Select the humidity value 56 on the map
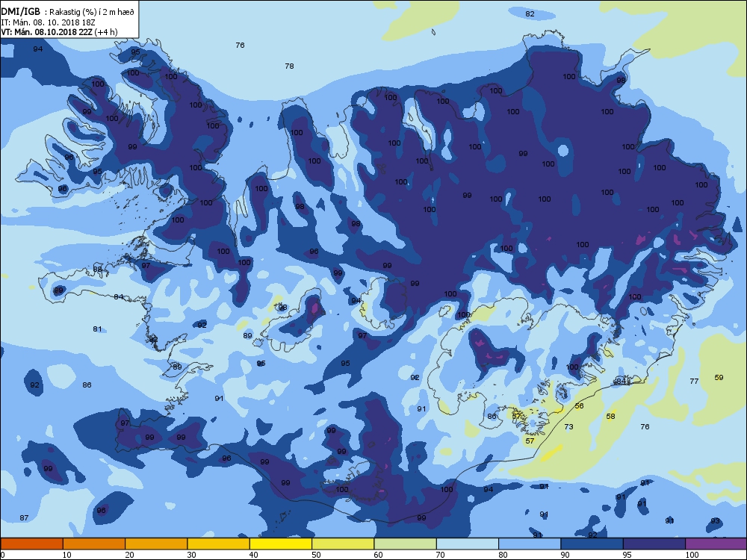747x560 pixels. tap(580, 405)
